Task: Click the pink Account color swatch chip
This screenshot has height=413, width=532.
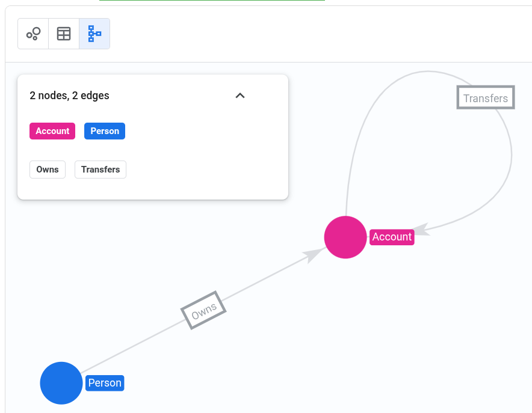Action: point(52,130)
